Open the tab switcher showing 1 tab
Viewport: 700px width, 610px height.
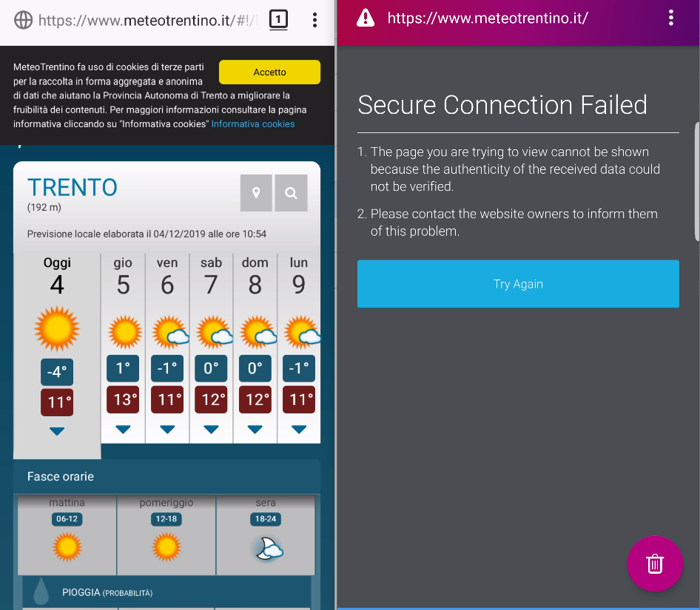click(x=278, y=20)
